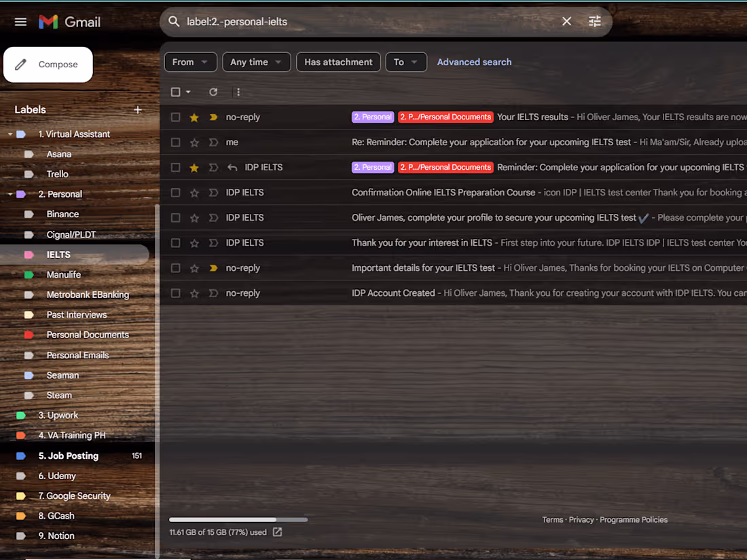View Gmail's Privacy policy

[581, 519]
